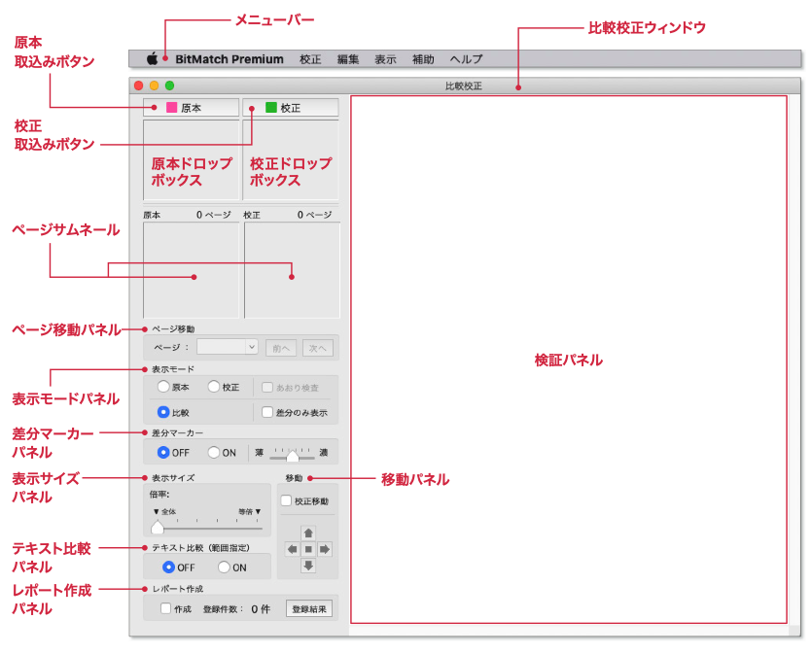Click the center reset move icon
The width and height of the screenshot is (812, 654).
308,549
